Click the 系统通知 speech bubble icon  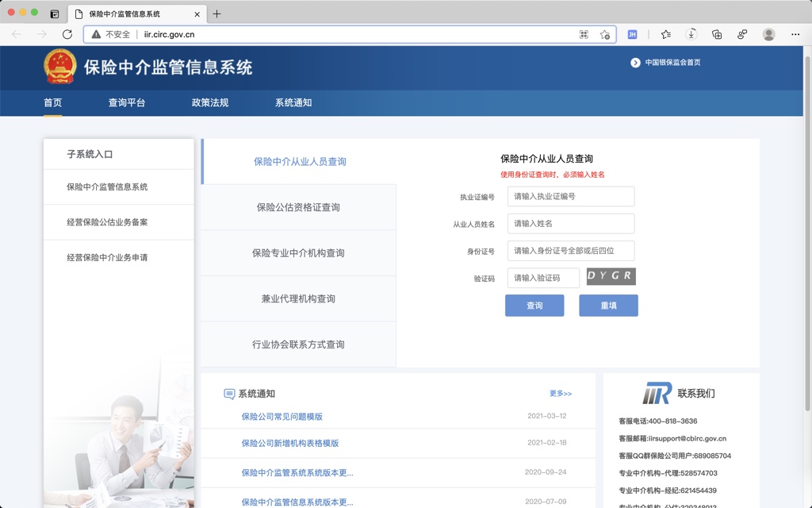[229, 394]
